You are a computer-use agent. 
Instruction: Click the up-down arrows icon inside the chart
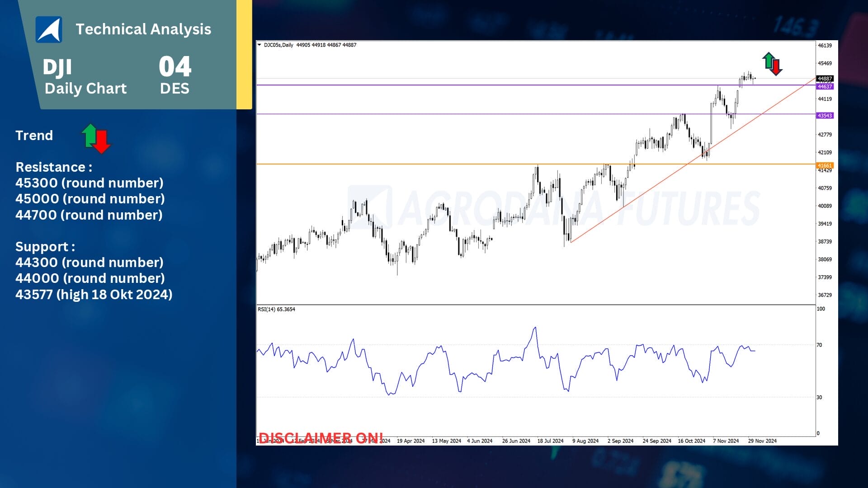tap(772, 64)
